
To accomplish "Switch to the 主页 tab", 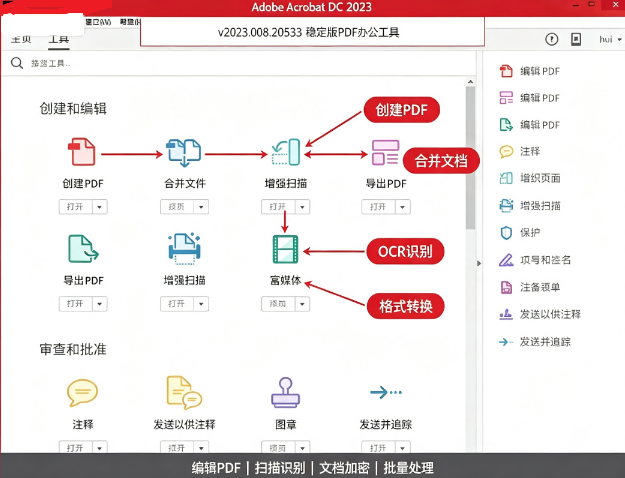I will tap(21, 39).
